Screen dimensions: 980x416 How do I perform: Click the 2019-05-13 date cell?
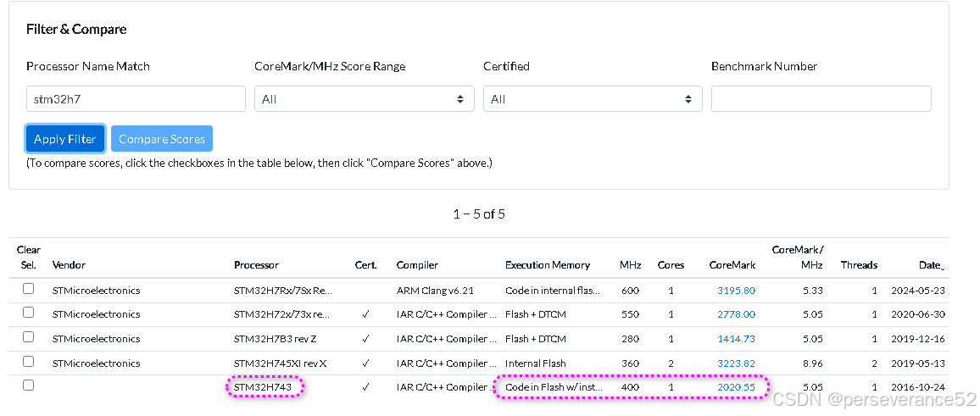(x=917, y=363)
